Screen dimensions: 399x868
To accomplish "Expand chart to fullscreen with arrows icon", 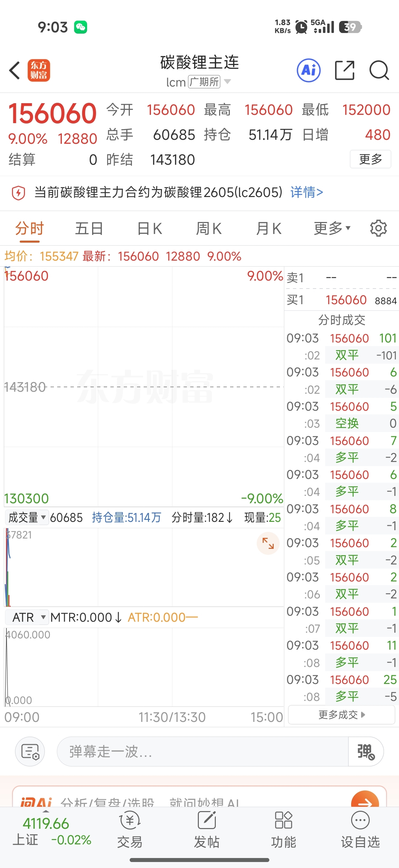I will point(268,543).
